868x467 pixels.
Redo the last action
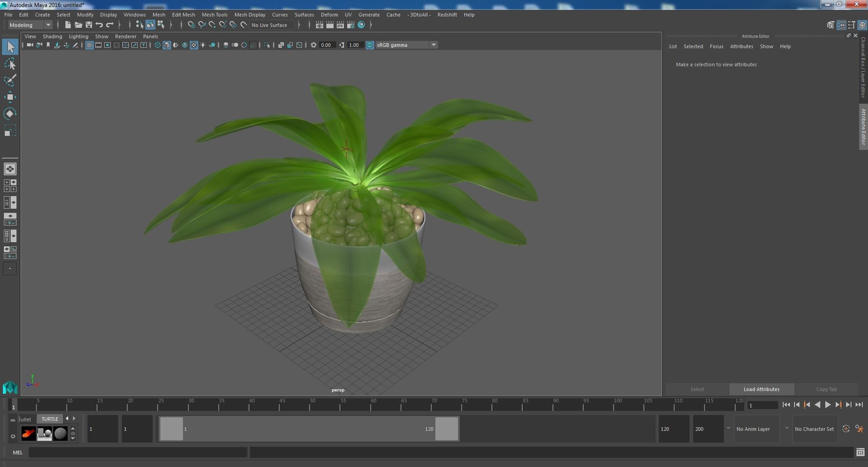pyautogui.click(x=109, y=25)
